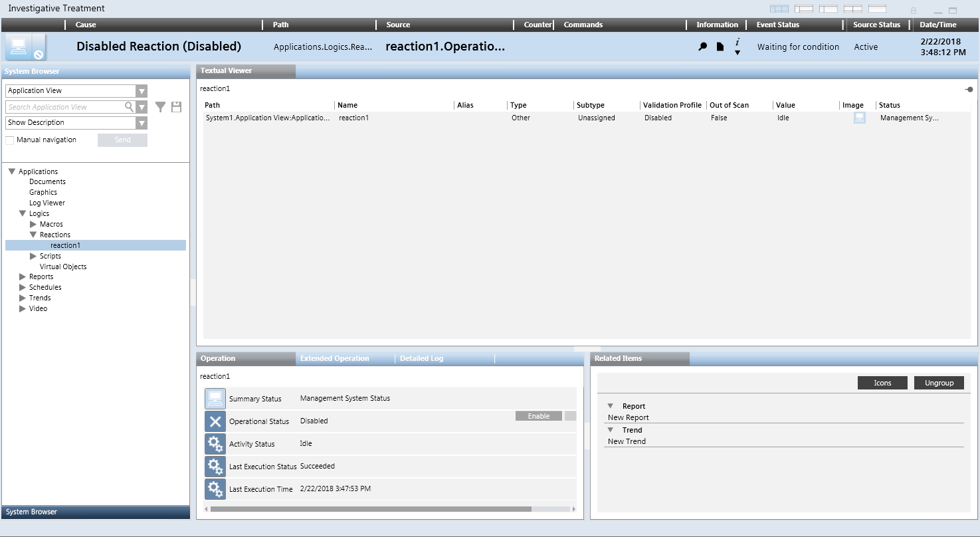Click the funnel filter icon in System Browser
980x537 pixels.
pyautogui.click(x=160, y=107)
